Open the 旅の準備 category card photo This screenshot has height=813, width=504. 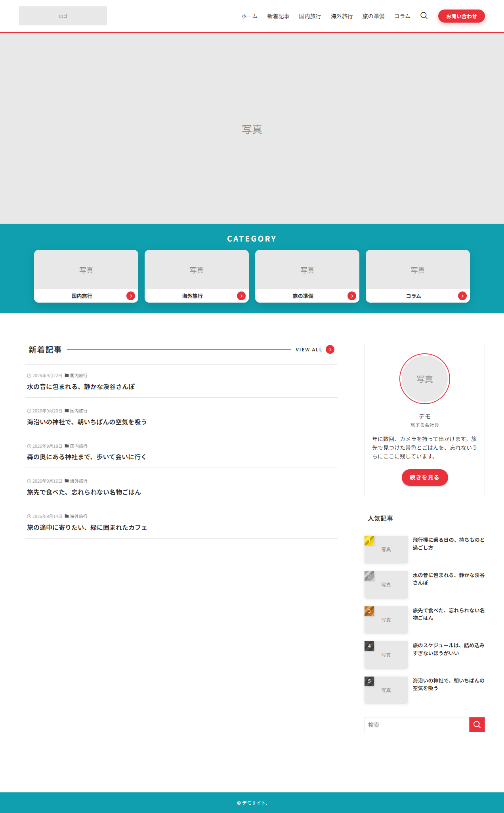tap(307, 270)
